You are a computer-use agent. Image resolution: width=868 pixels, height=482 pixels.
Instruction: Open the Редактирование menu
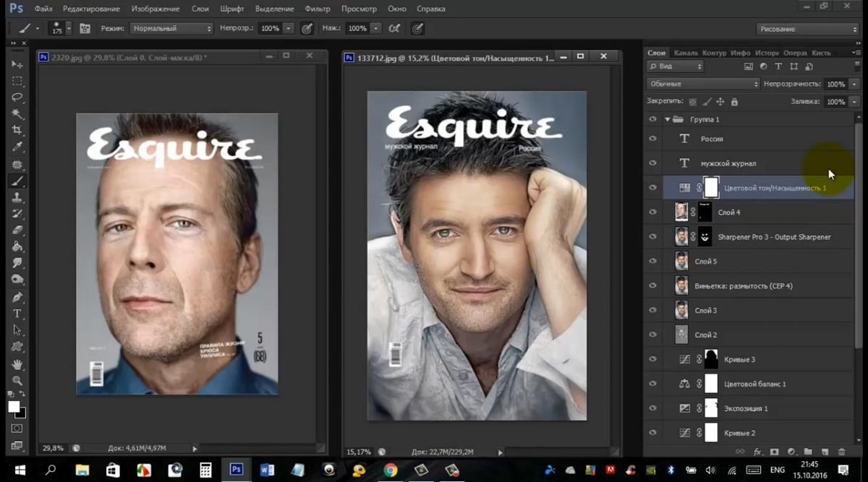[x=91, y=9]
